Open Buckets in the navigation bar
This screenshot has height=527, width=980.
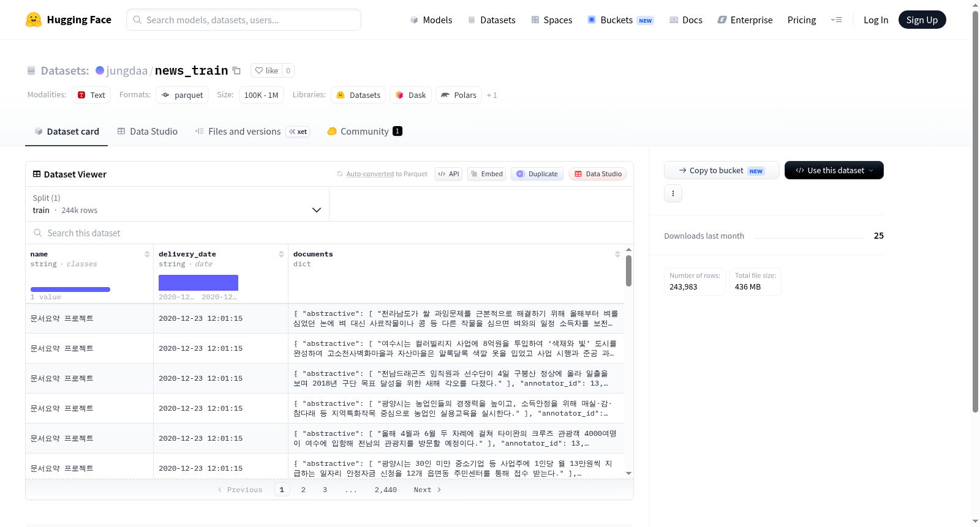pos(620,20)
